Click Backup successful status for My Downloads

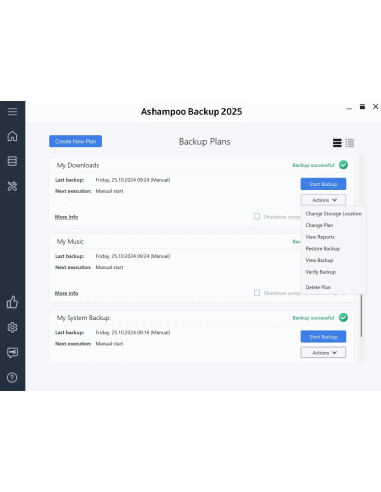coord(313,165)
